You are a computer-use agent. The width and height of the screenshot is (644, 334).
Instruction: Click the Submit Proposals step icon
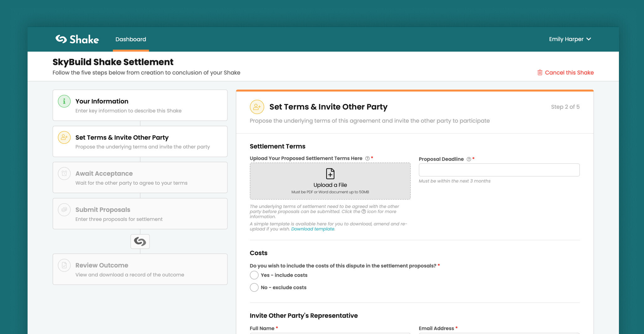click(x=64, y=209)
